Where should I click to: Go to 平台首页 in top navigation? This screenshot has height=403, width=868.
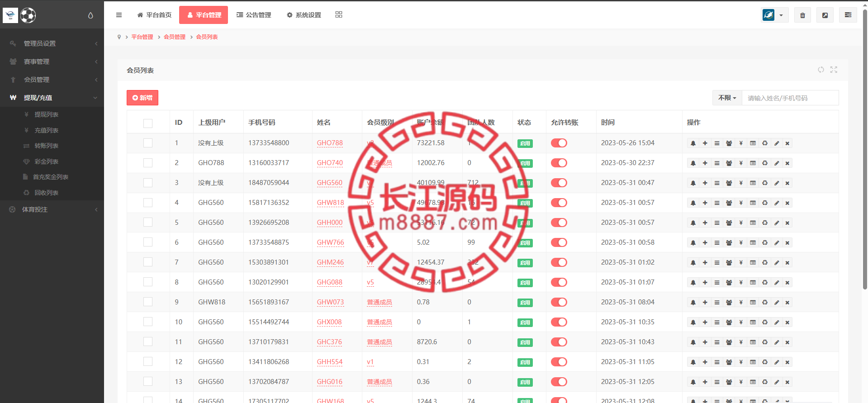coord(154,15)
